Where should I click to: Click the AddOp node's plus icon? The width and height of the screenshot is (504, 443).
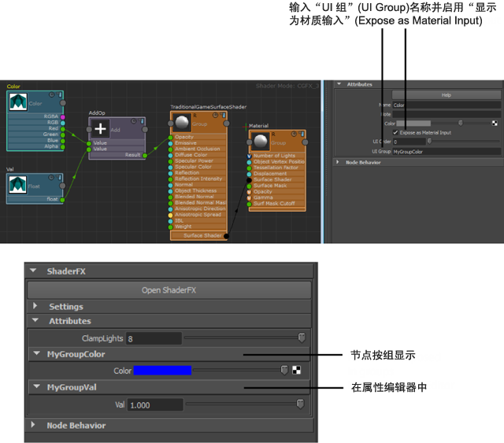(x=100, y=128)
